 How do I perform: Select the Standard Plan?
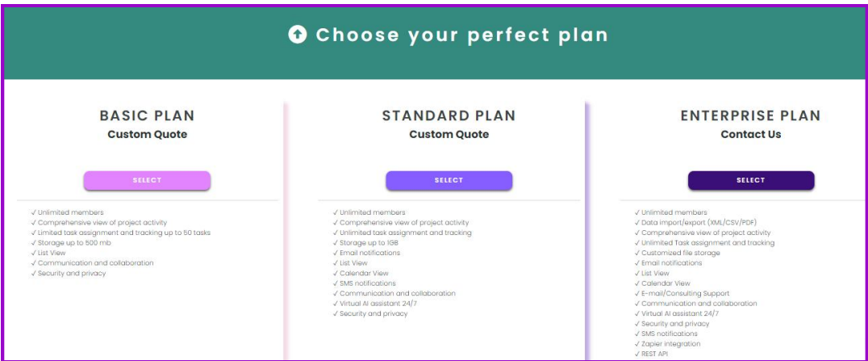tap(449, 180)
